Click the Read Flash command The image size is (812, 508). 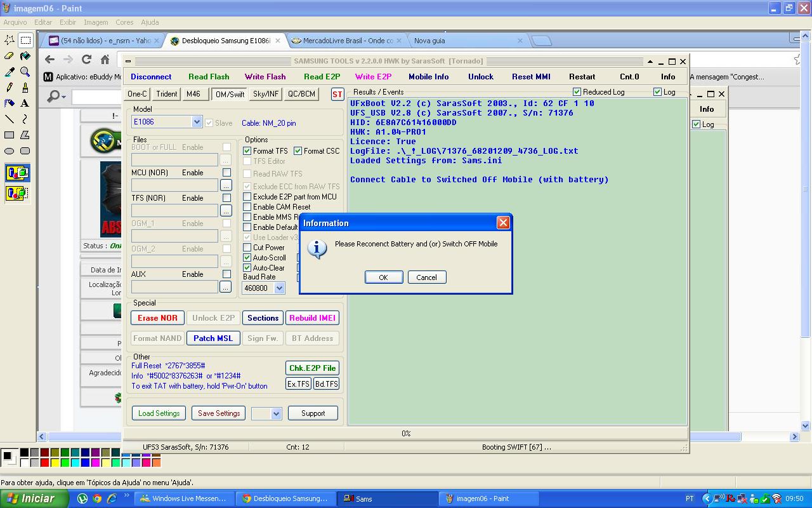(x=209, y=77)
